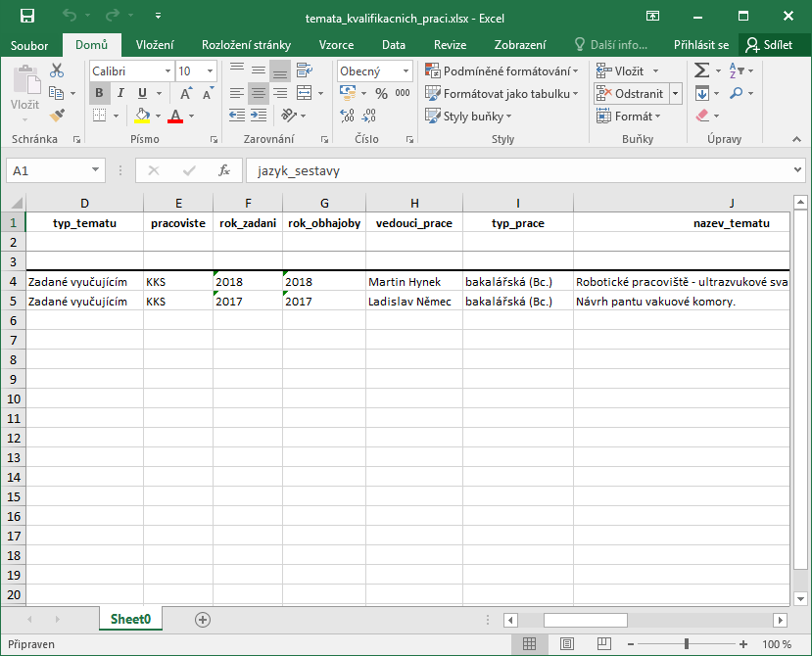Open the Obecný number format dropdown
812x656 pixels.
(x=406, y=70)
